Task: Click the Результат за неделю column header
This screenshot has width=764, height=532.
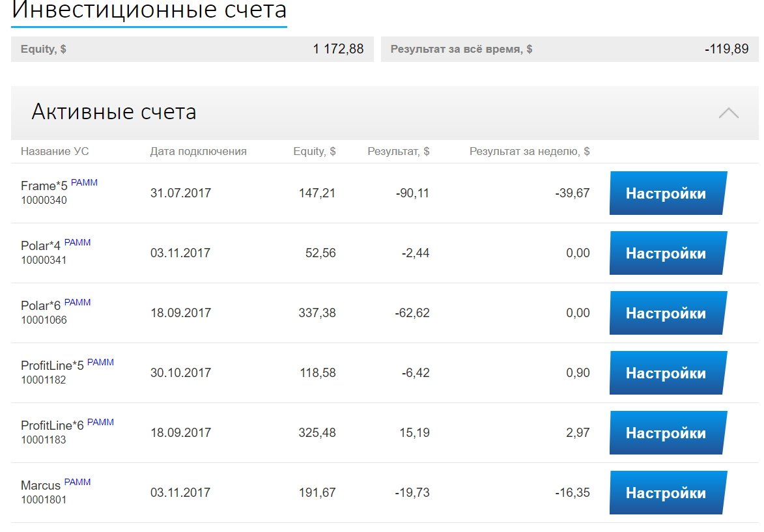Action: point(529,152)
